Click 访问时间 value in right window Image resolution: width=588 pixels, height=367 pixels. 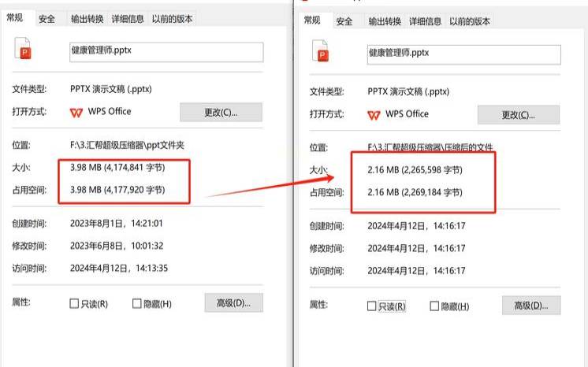(416, 271)
